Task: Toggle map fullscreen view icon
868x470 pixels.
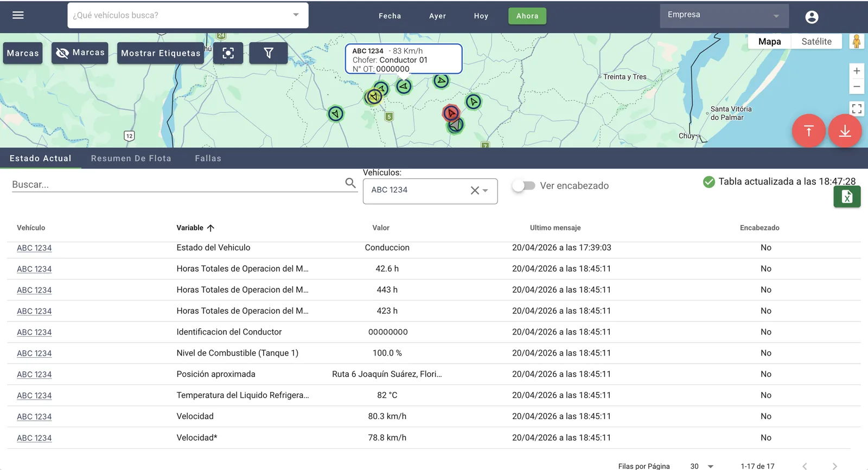Action: pos(857,109)
